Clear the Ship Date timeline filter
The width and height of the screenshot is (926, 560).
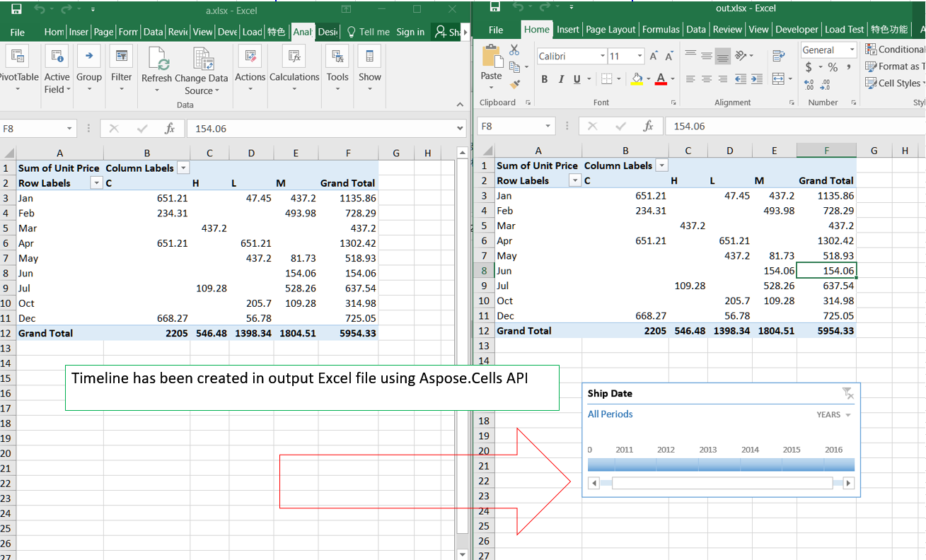coord(847,393)
